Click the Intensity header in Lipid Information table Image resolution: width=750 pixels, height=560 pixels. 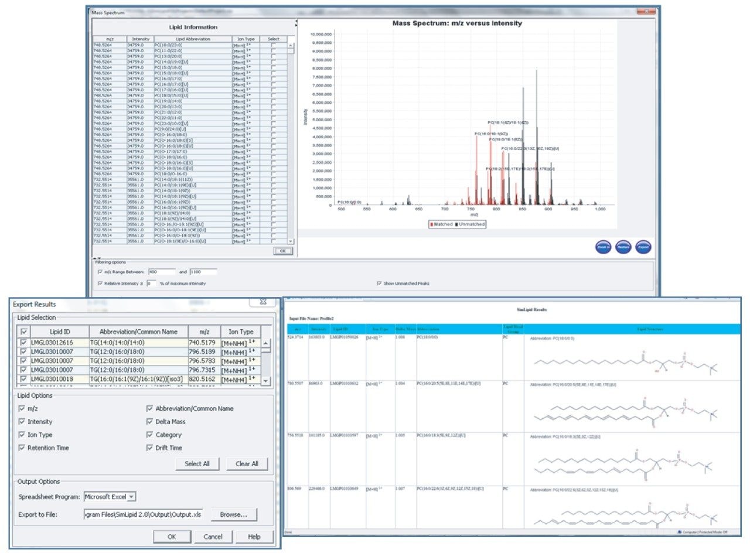tap(140, 39)
